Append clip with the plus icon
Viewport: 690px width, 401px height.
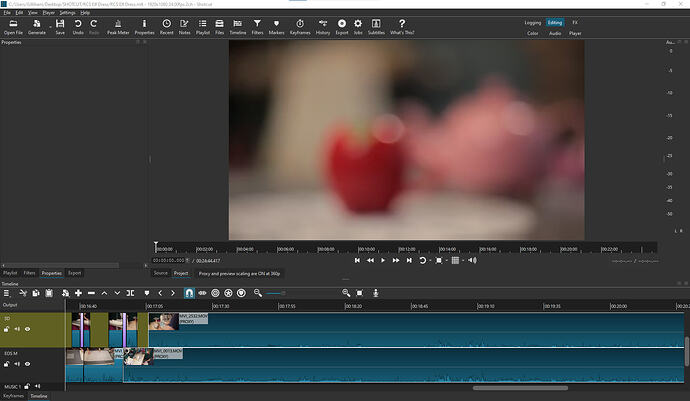(78, 293)
